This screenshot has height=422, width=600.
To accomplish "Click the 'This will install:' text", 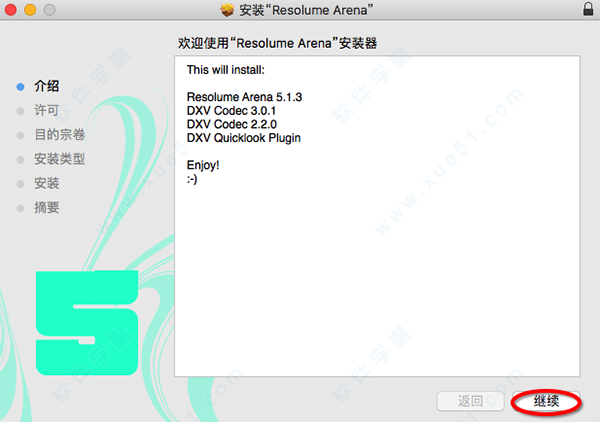I will click(x=225, y=70).
